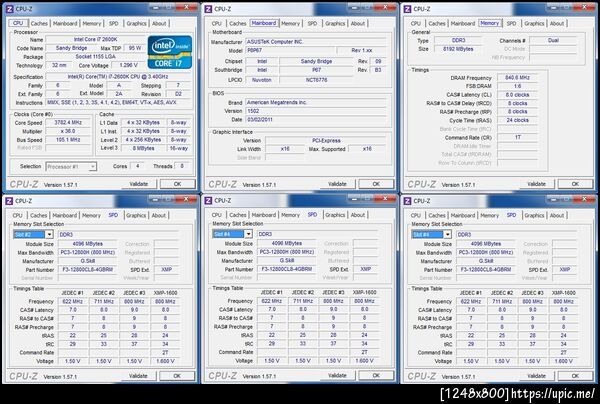Open About tab in the DRAM timings window

pyautogui.click(x=557, y=23)
